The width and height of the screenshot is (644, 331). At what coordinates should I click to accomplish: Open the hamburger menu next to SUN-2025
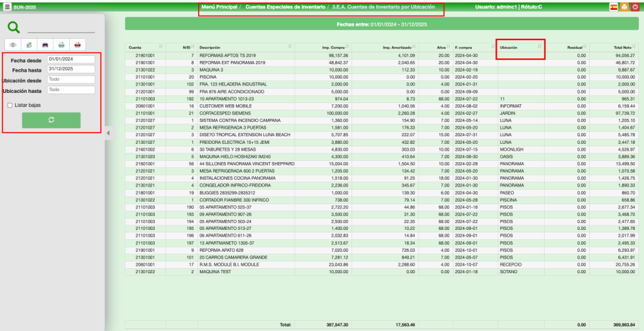pos(8,7)
